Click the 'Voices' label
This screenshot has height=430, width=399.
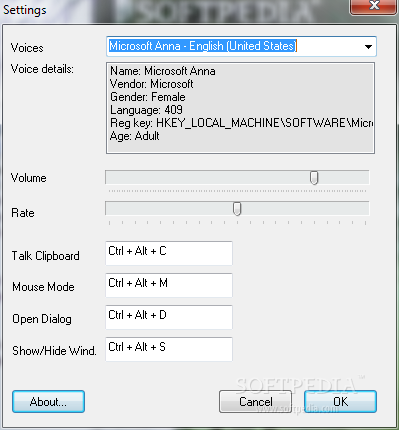[x=27, y=48]
